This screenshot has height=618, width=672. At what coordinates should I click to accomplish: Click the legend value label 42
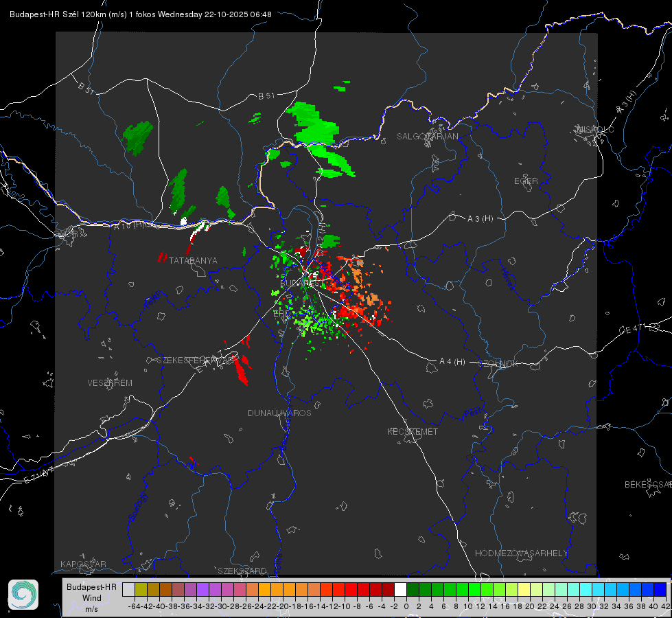point(665,606)
